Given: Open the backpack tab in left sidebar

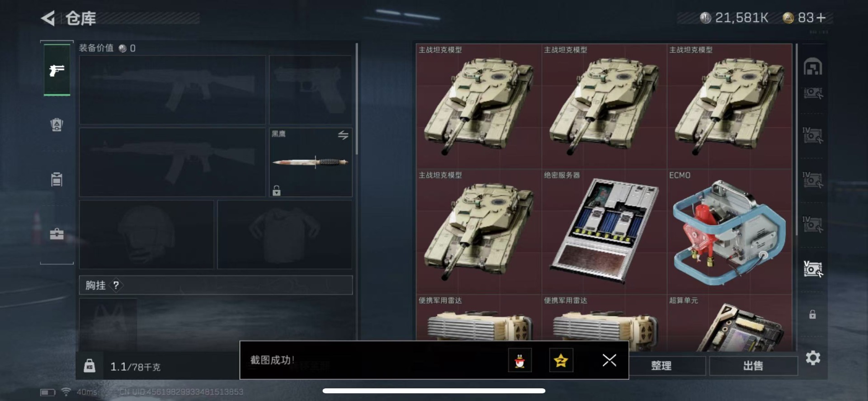Looking at the screenshot, I should (57, 125).
